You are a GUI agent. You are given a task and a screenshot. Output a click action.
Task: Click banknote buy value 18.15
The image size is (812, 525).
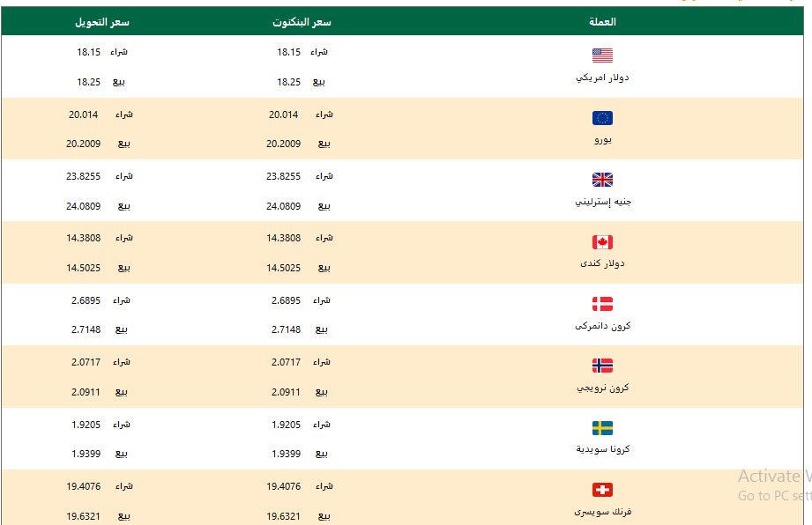pos(288,52)
